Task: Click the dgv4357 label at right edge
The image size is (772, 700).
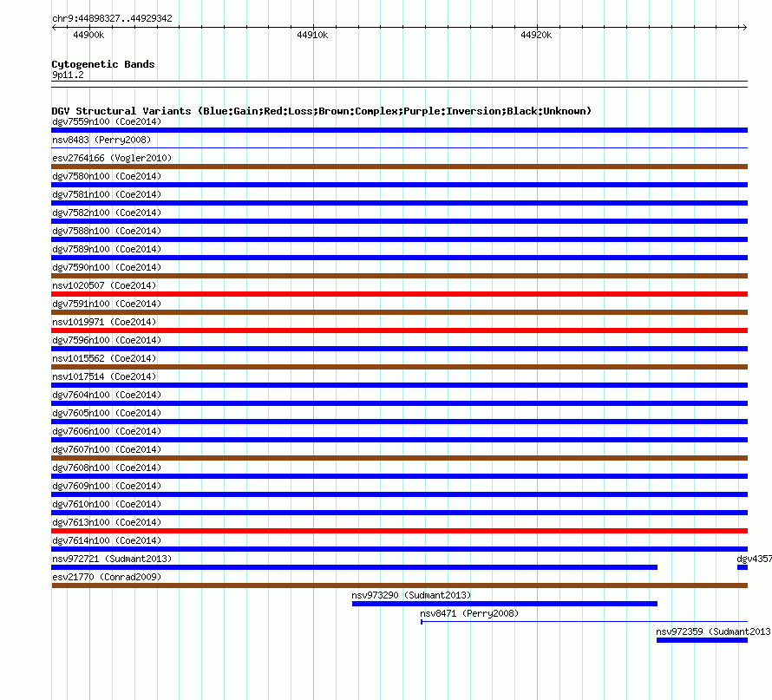Action: click(x=755, y=559)
